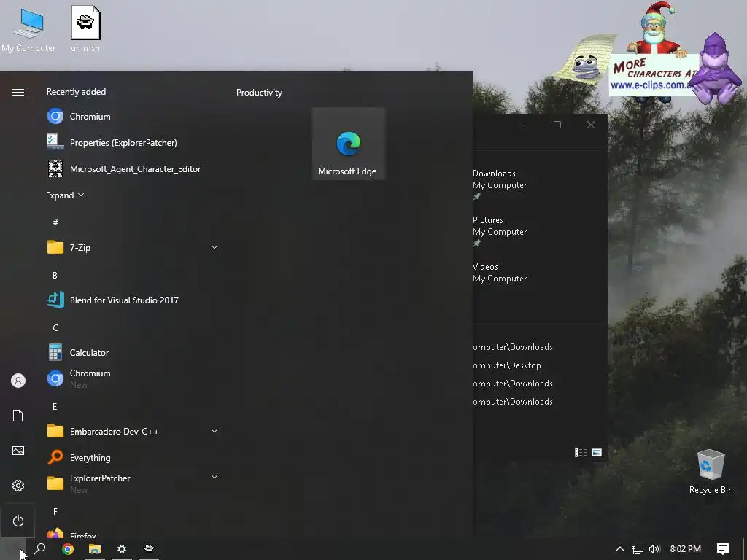Open the Embarcadero Dev-C++ folder

[131, 431]
